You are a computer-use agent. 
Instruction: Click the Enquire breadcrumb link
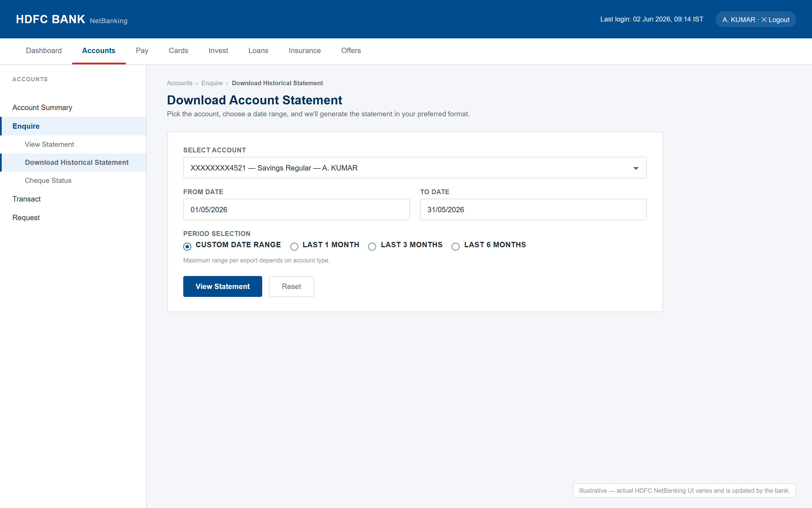coord(212,83)
